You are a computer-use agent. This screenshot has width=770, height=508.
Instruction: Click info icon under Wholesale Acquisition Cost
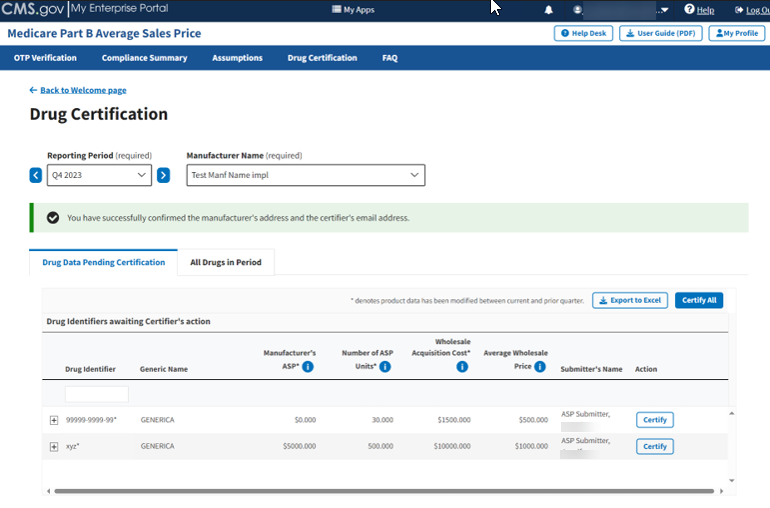(462, 367)
